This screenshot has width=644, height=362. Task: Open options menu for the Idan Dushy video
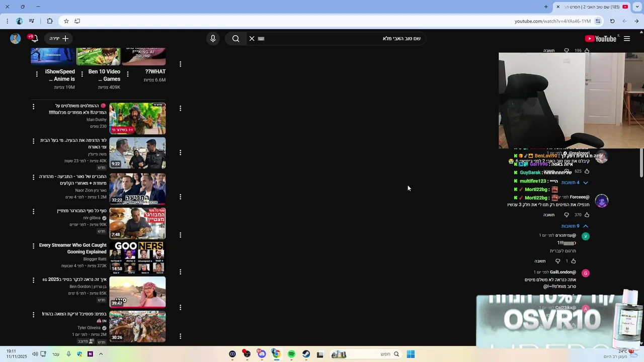pos(33,107)
